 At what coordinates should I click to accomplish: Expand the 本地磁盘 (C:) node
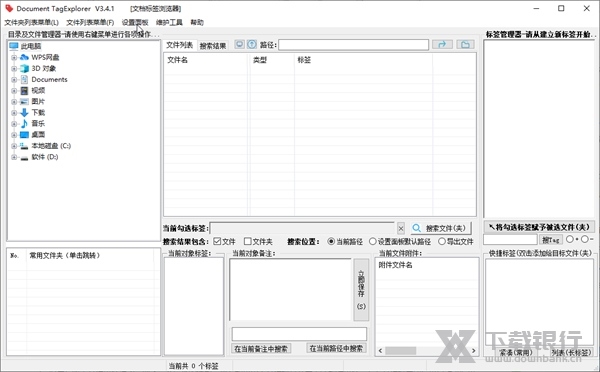point(14,146)
